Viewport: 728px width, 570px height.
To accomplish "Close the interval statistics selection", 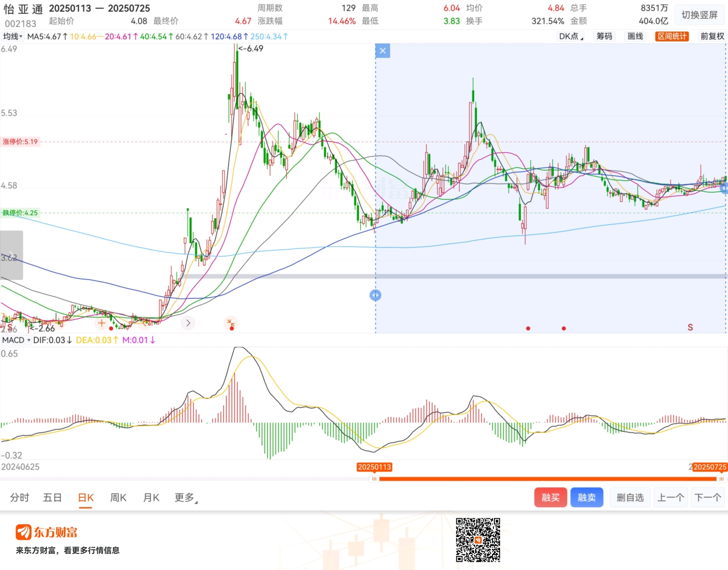I will pyautogui.click(x=383, y=51).
